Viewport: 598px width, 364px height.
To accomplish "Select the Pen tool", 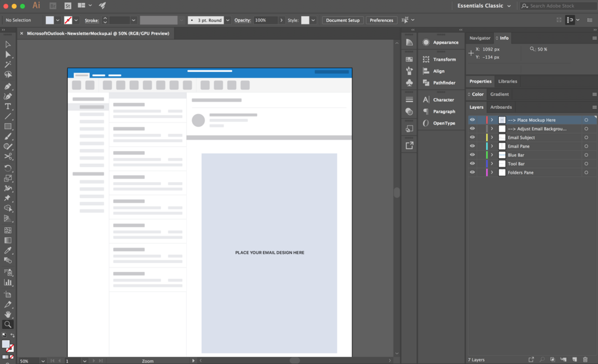I will [8, 86].
